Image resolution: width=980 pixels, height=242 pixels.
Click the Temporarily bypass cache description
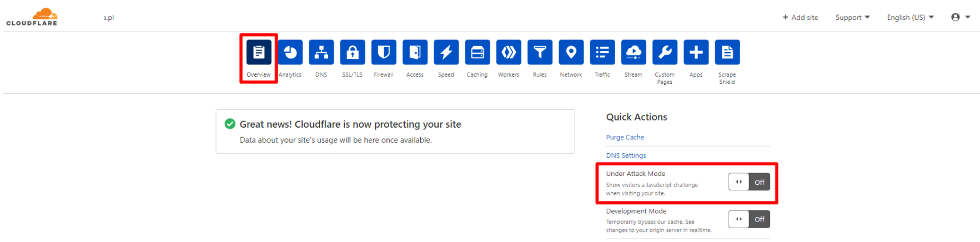tap(659, 226)
